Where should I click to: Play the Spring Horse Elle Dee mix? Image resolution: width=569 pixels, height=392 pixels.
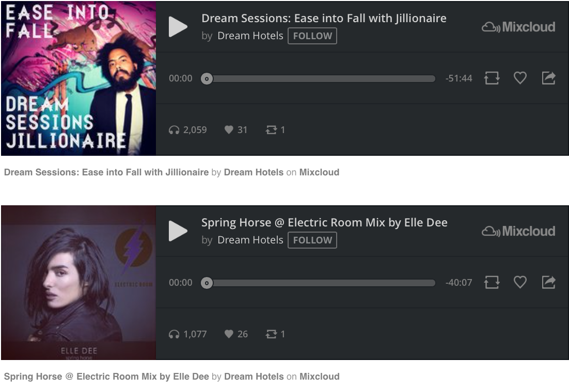pos(178,231)
